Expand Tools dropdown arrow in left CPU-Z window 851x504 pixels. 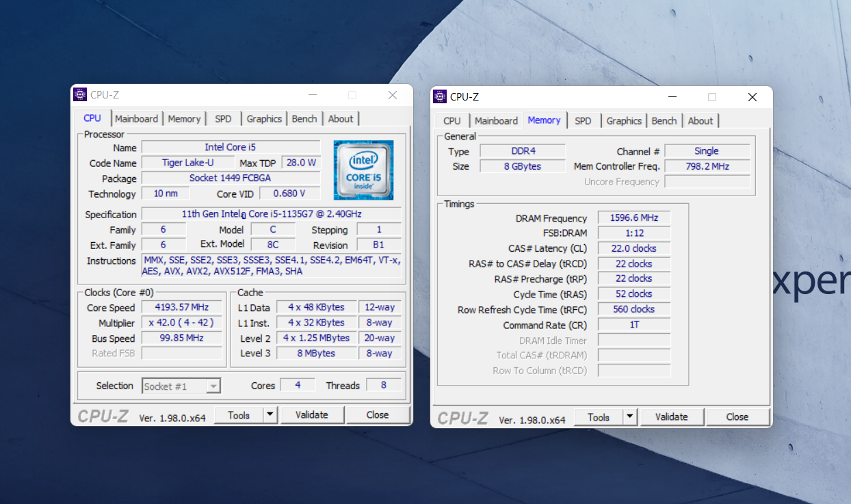pyautogui.click(x=270, y=415)
